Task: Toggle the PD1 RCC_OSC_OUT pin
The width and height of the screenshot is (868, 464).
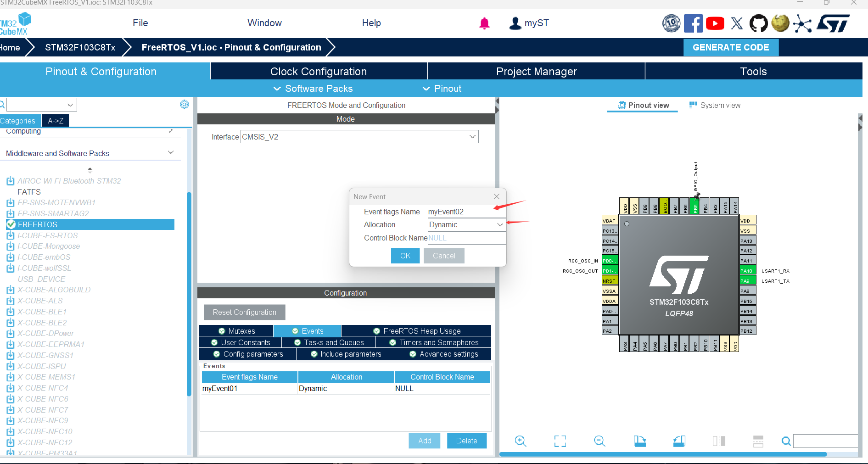Action: (610, 271)
